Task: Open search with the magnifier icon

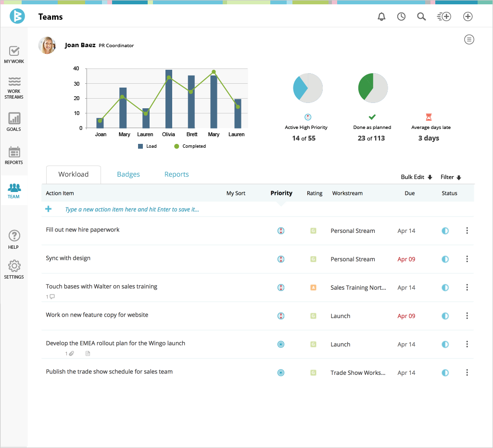Action: [x=421, y=16]
